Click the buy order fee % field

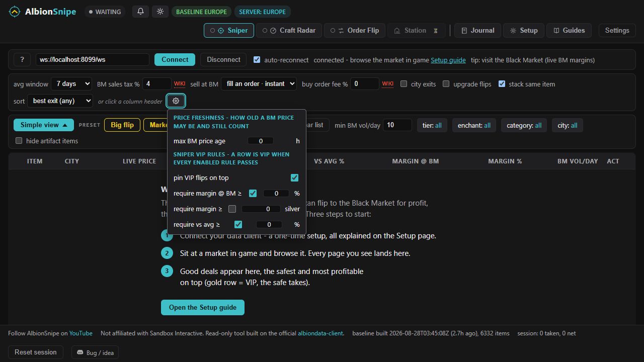pyautogui.click(x=365, y=84)
